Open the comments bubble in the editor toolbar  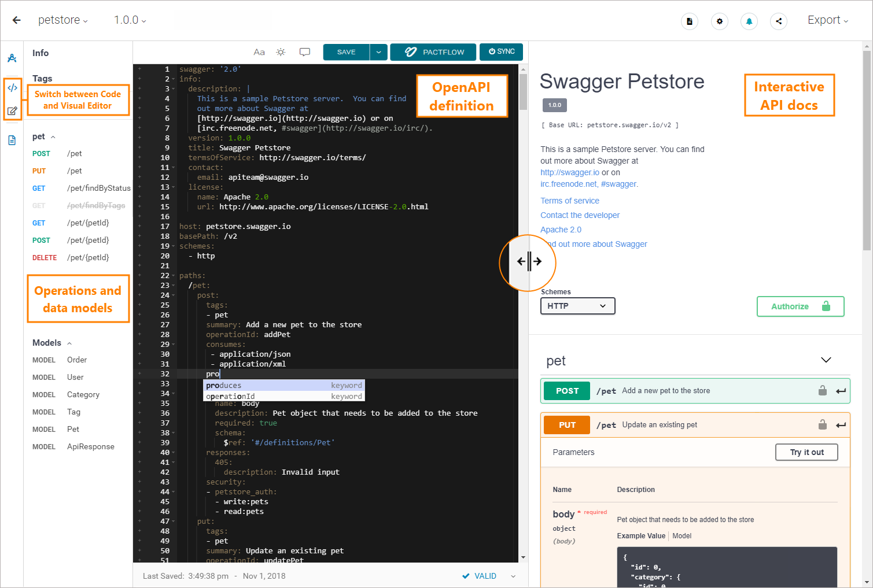click(305, 51)
